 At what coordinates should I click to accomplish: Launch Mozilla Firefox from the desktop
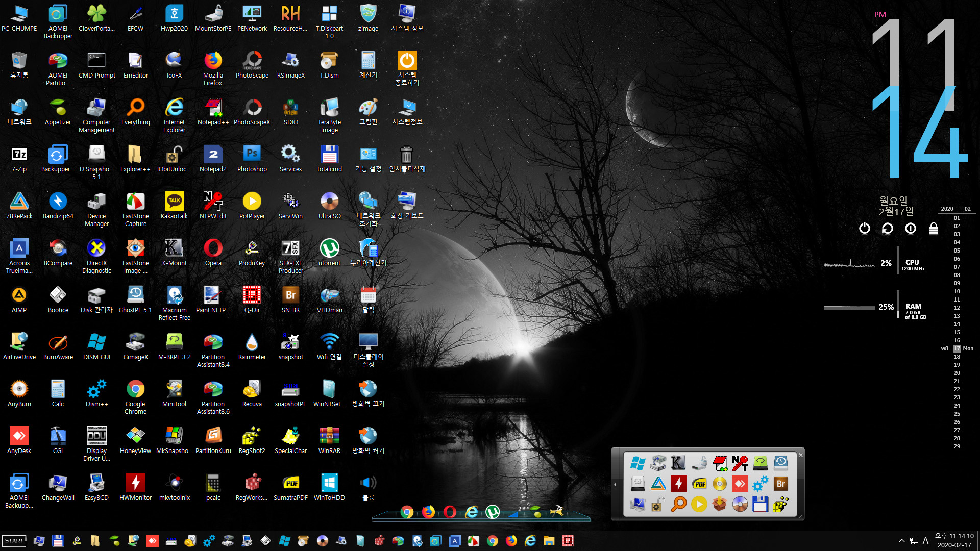(x=213, y=68)
